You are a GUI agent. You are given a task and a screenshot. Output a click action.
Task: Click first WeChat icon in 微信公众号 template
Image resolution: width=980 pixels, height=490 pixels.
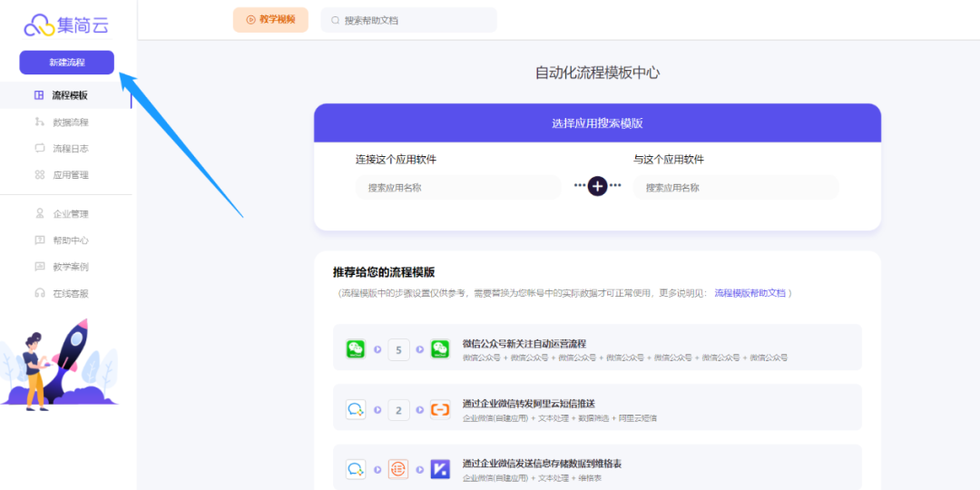point(356,348)
